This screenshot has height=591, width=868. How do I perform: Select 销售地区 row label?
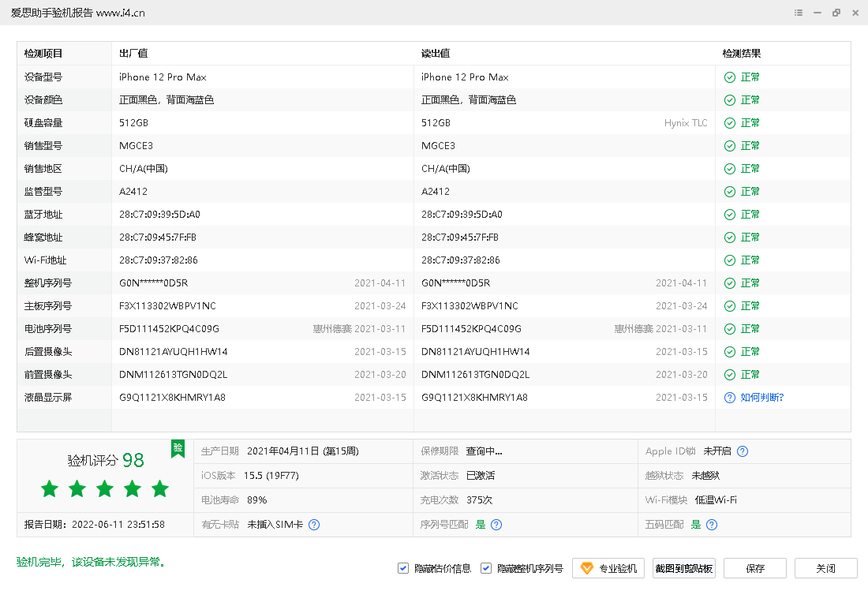coord(43,169)
